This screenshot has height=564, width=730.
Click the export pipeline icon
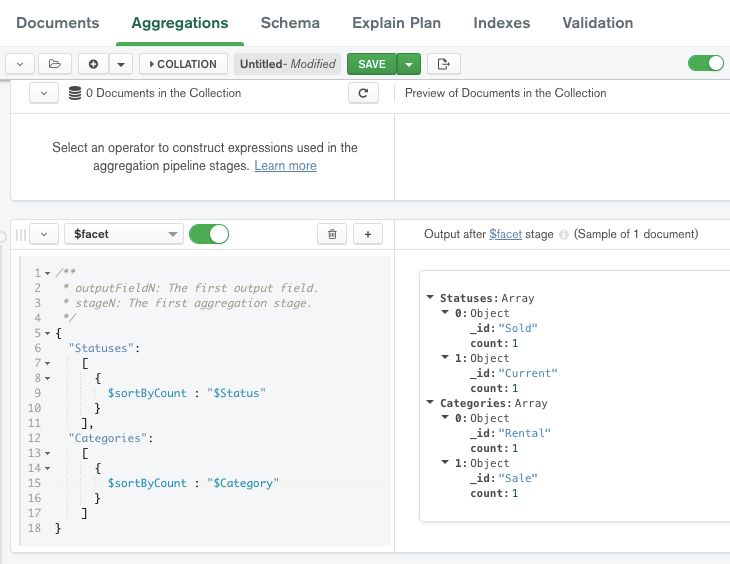click(444, 64)
